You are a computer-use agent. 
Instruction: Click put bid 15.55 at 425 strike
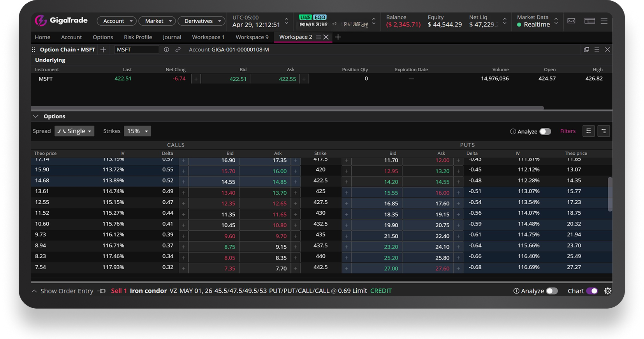[x=377, y=193]
